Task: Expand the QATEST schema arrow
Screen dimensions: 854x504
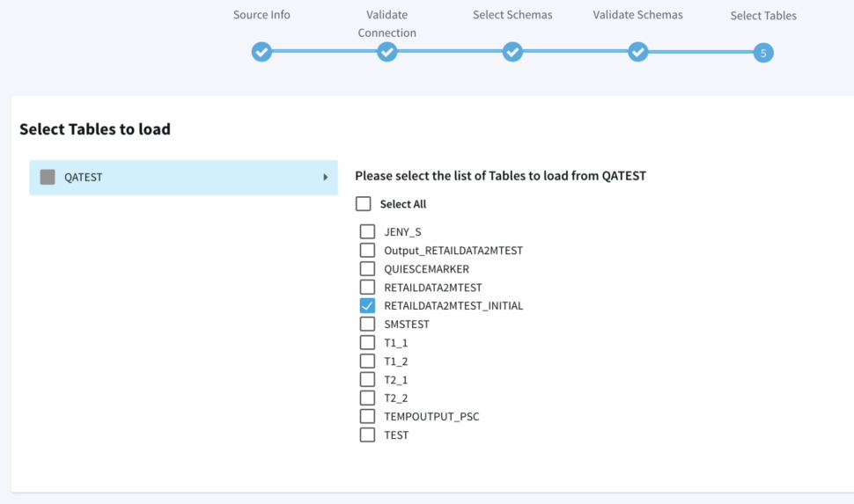Action: (326, 178)
